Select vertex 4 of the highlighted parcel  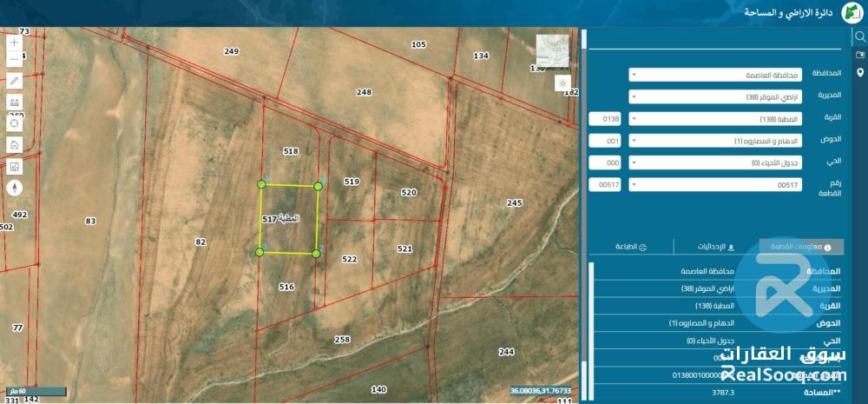(261, 184)
